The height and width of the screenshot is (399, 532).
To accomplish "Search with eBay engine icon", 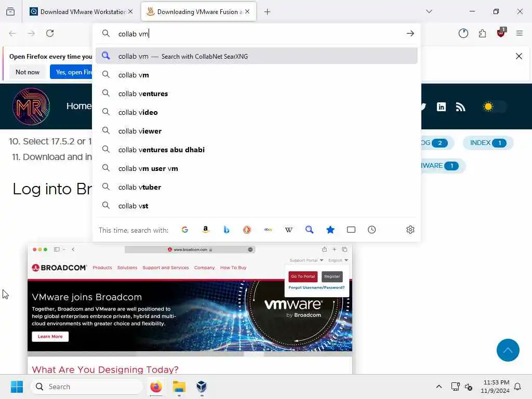I will [268, 230].
